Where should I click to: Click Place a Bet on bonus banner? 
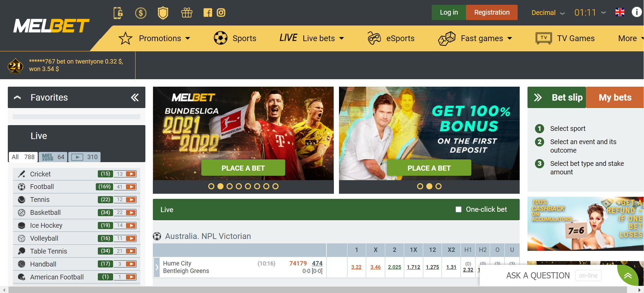click(x=429, y=168)
